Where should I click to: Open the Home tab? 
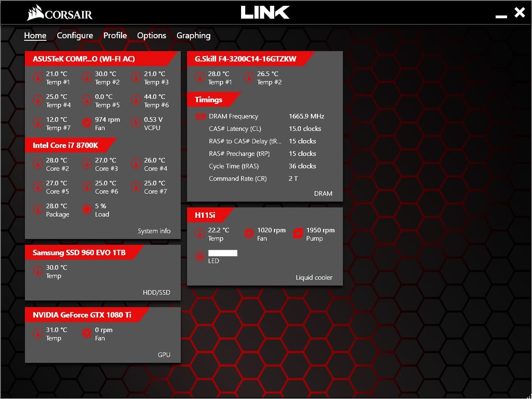click(35, 35)
